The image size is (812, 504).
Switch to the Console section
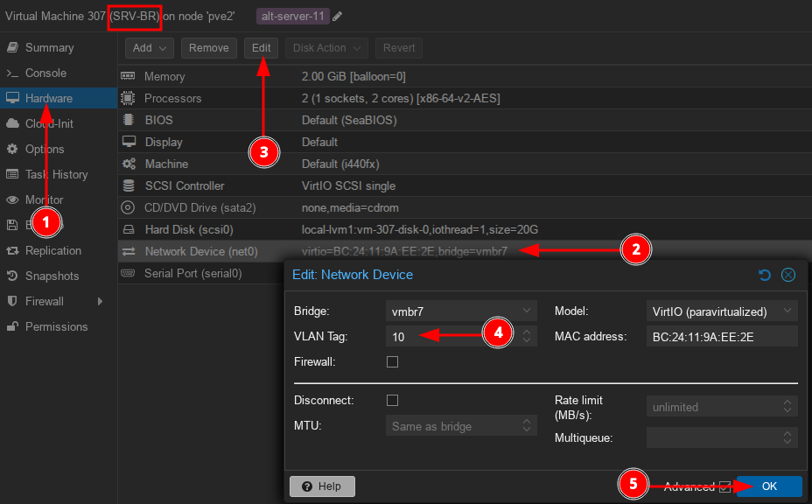tap(45, 73)
